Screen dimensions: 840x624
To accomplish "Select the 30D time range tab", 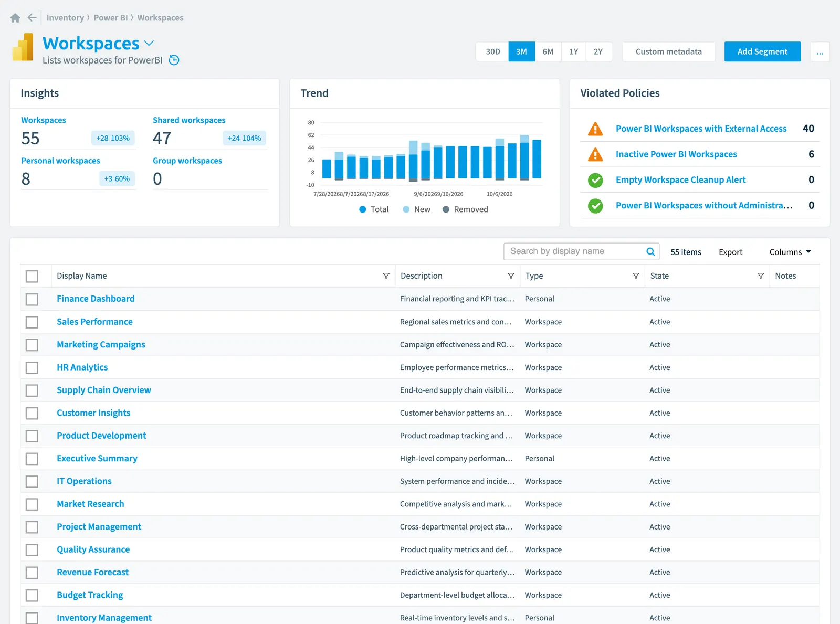I will [x=492, y=51].
